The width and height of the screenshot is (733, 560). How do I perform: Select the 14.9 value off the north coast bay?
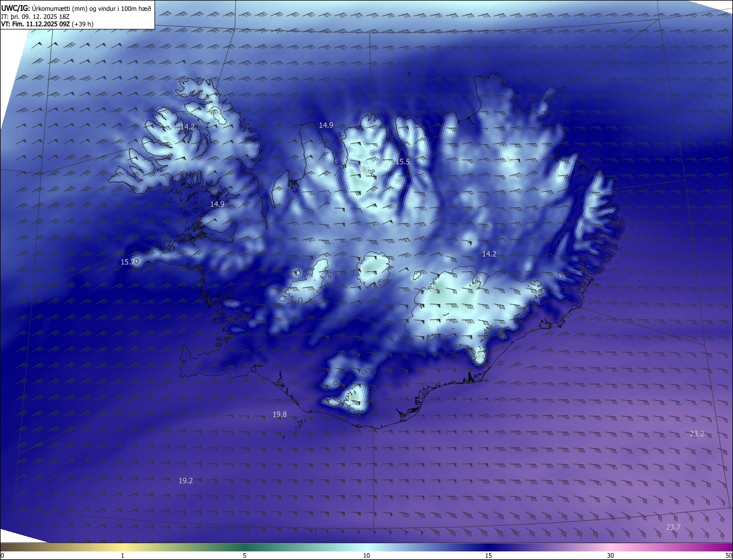point(326,125)
